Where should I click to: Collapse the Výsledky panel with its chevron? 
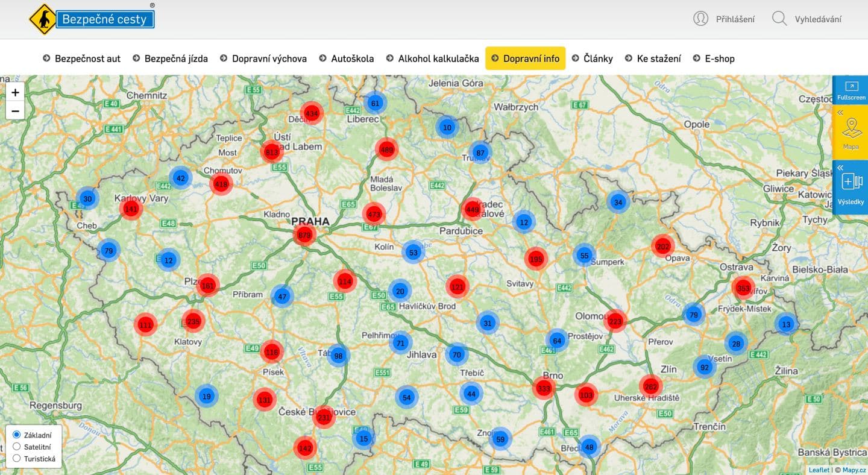[840, 167]
